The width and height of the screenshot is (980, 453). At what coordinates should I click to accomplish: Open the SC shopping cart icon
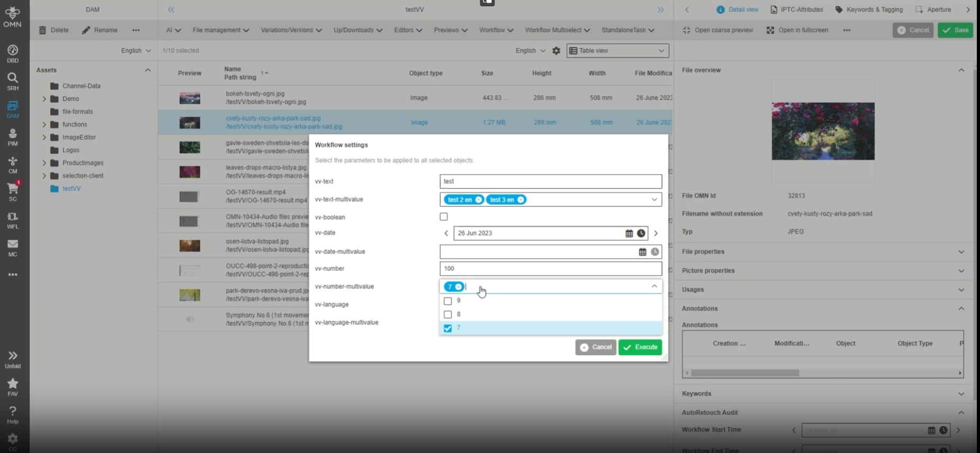(x=13, y=192)
